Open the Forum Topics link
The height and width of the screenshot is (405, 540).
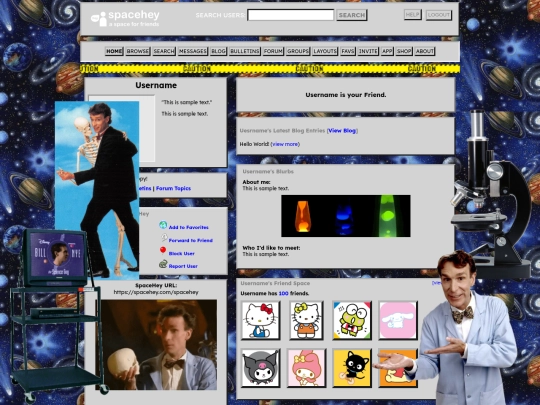click(173, 188)
